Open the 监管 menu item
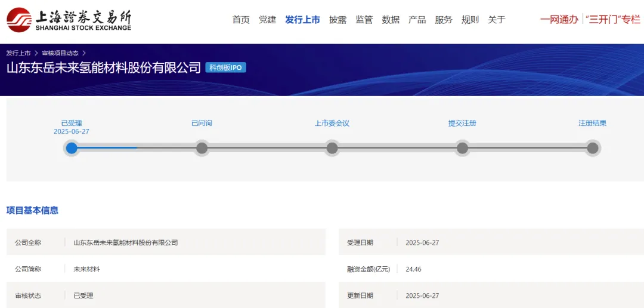Screen dimensions: 644x308 [x=364, y=19]
